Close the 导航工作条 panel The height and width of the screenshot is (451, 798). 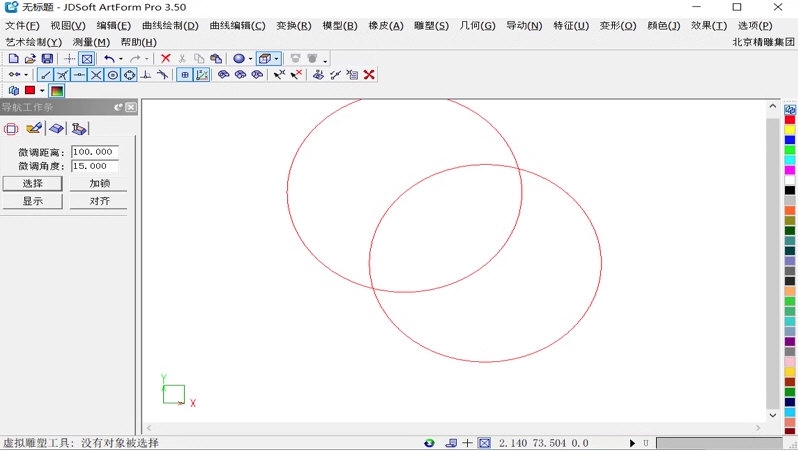click(x=131, y=107)
